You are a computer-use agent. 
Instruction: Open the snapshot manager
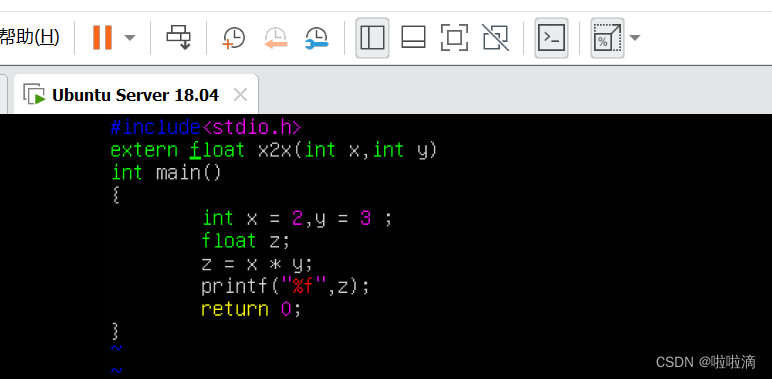click(317, 38)
